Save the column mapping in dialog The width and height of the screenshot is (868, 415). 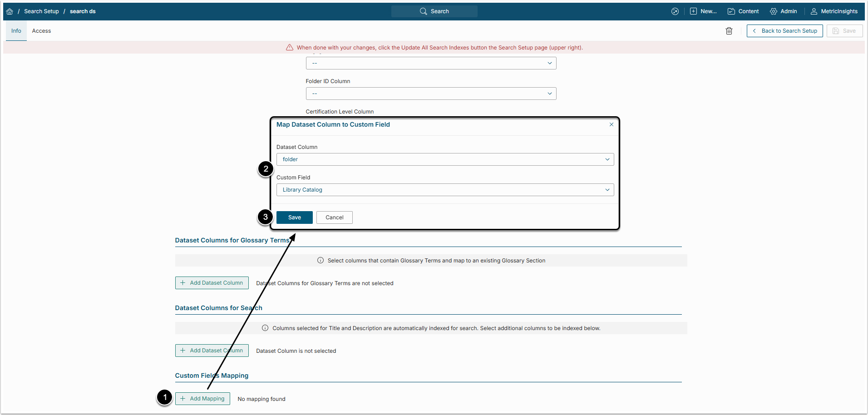pyautogui.click(x=295, y=217)
